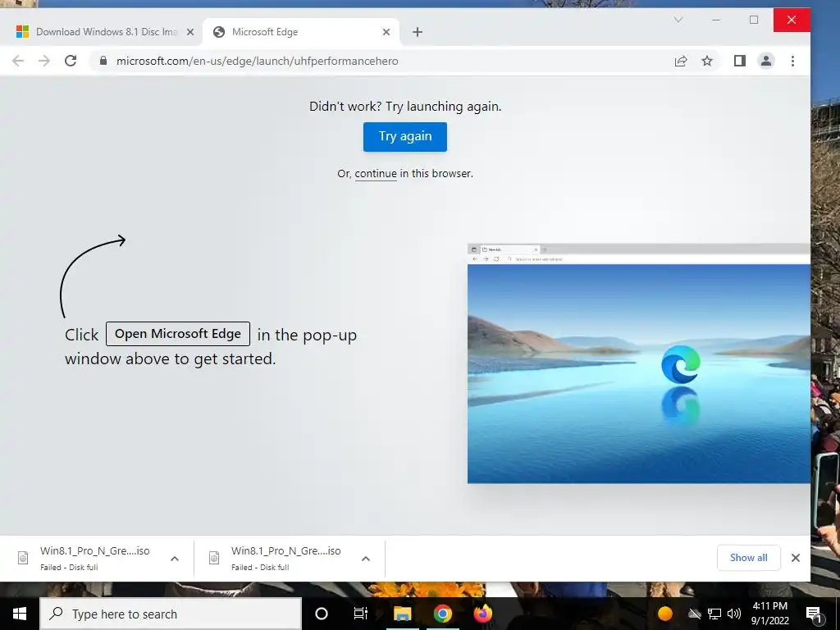840x630 pixels.
Task: Expand options for second failed download
Action: click(x=366, y=559)
